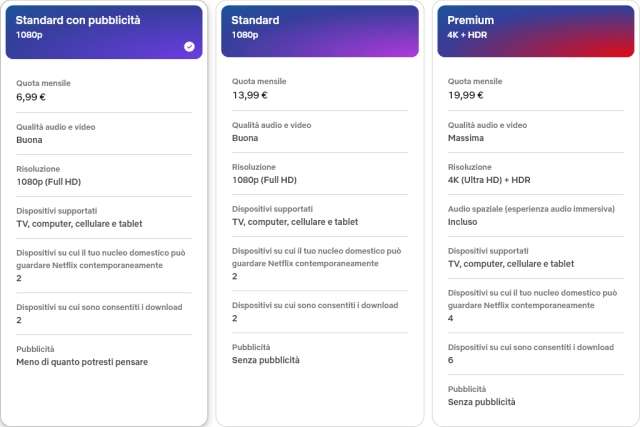Click "Senza pubblicità" in the Standard card
This screenshot has height=427, width=640.
[x=265, y=360]
